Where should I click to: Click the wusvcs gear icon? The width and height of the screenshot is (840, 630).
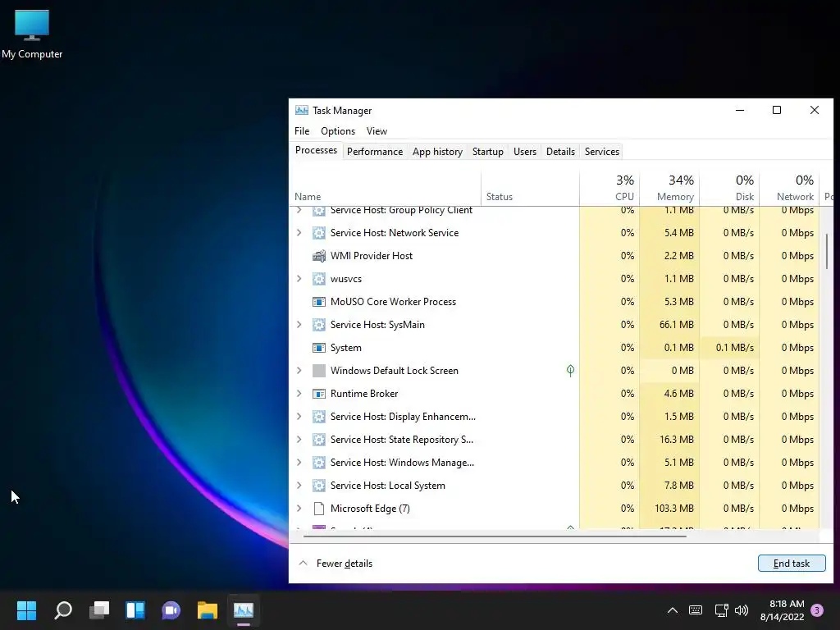click(319, 279)
